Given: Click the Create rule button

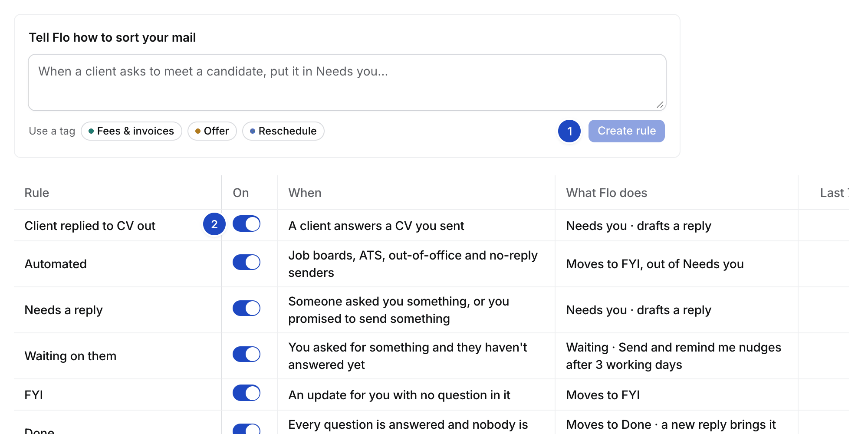Looking at the screenshot, I should [x=626, y=131].
